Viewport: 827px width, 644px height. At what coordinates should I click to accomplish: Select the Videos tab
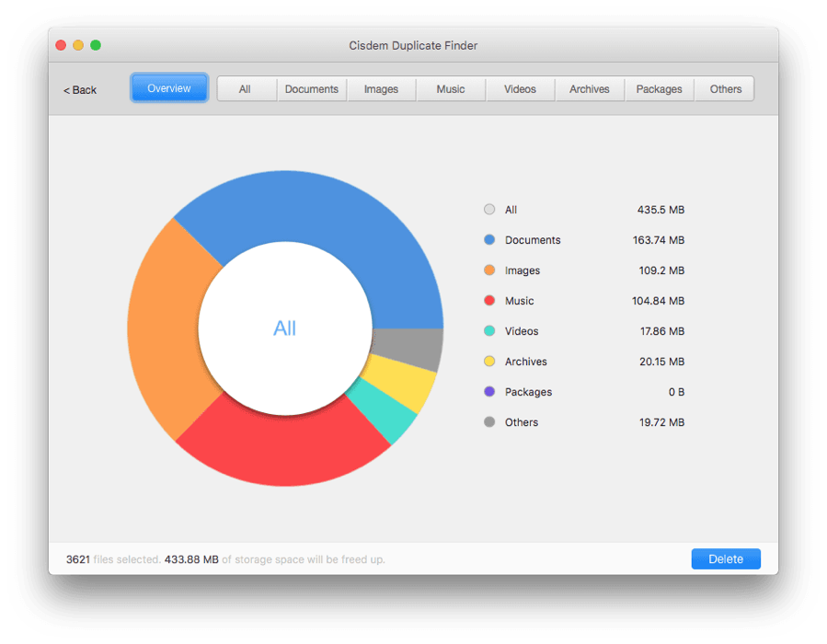click(520, 89)
